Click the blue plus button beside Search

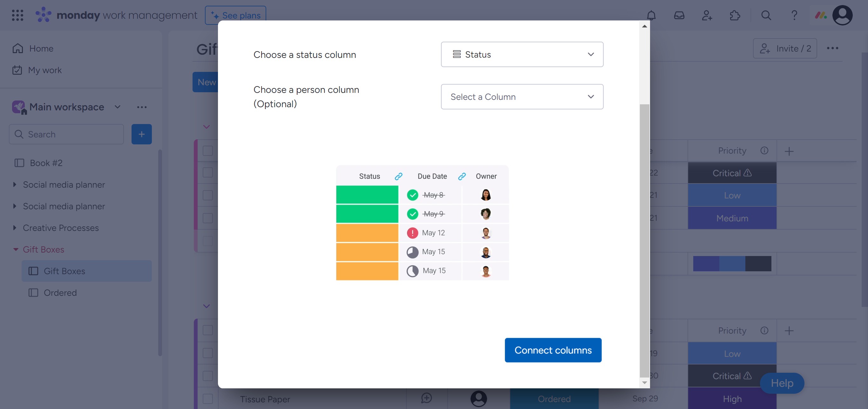141,134
